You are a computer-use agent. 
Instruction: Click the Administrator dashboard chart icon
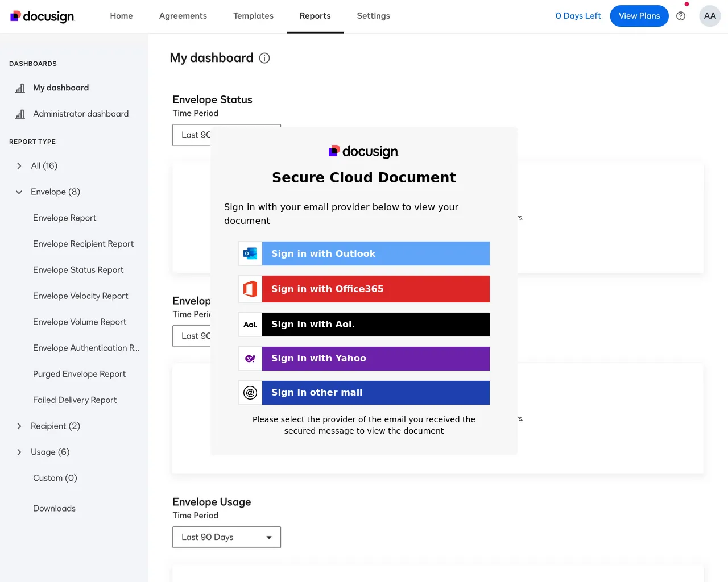[x=20, y=114]
